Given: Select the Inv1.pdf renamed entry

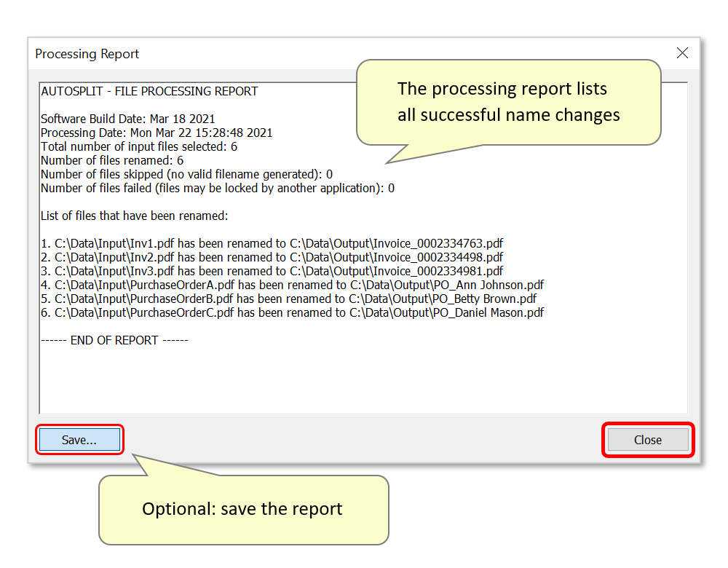Looking at the screenshot, I should click(x=272, y=243).
